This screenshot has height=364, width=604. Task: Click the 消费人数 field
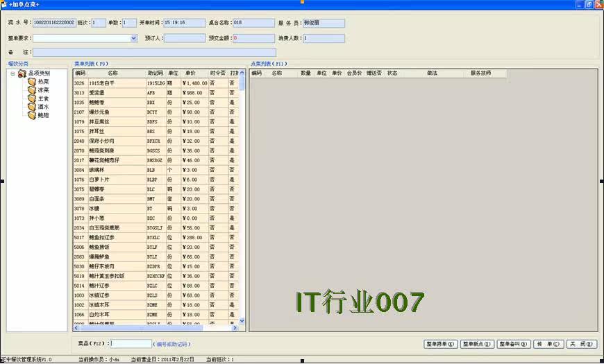[324, 38]
